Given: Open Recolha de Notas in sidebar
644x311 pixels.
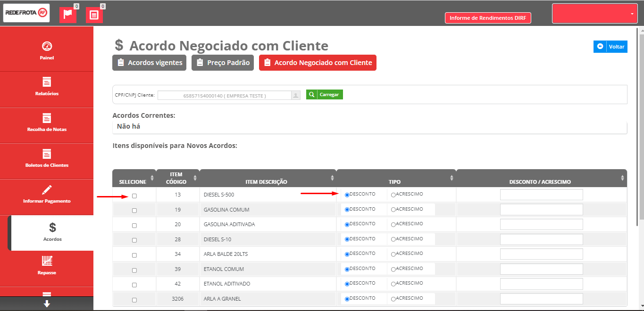Looking at the screenshot, I should tap(47, 123).
